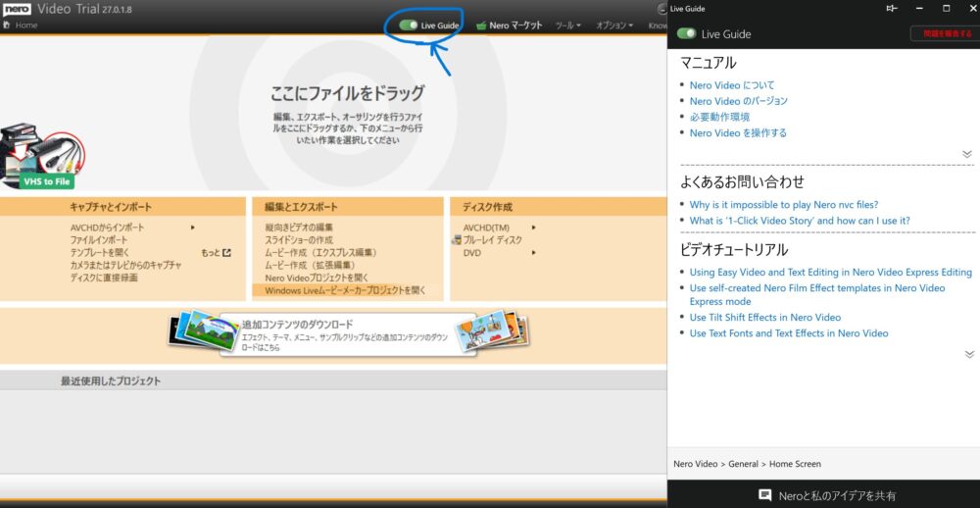Click ディスク作成 section header
This screenshot has width=980, height=508.
(487, 207)
